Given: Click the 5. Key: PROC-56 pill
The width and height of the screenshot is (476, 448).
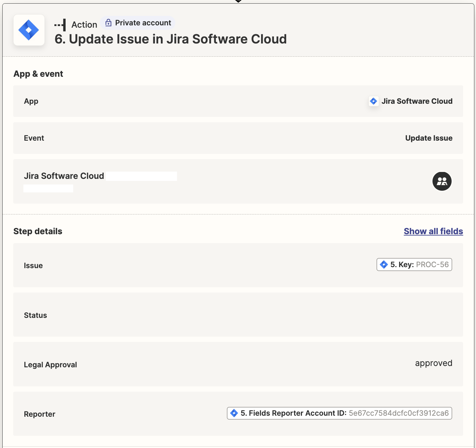Looking at the screenshot, I should (x=414, y=265).
